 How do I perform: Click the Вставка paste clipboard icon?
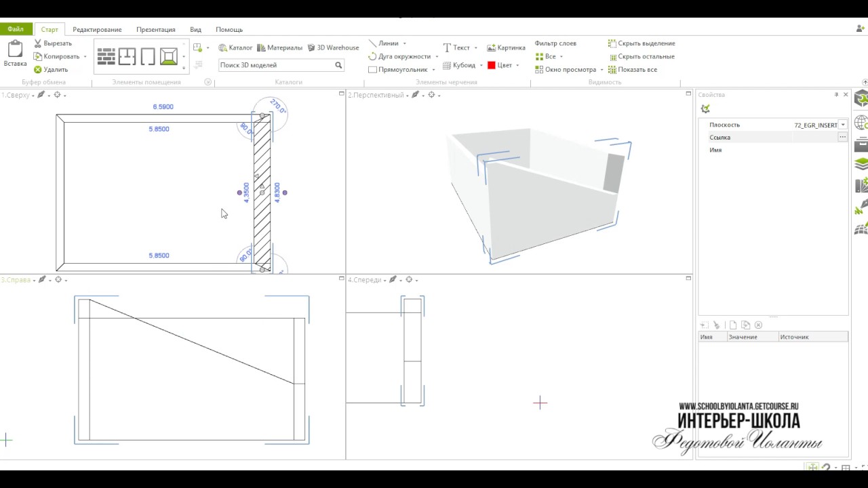(15, 49)
